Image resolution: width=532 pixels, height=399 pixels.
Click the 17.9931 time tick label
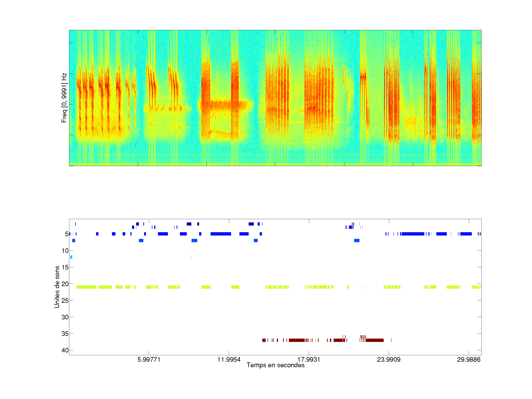tap(308, 359)
